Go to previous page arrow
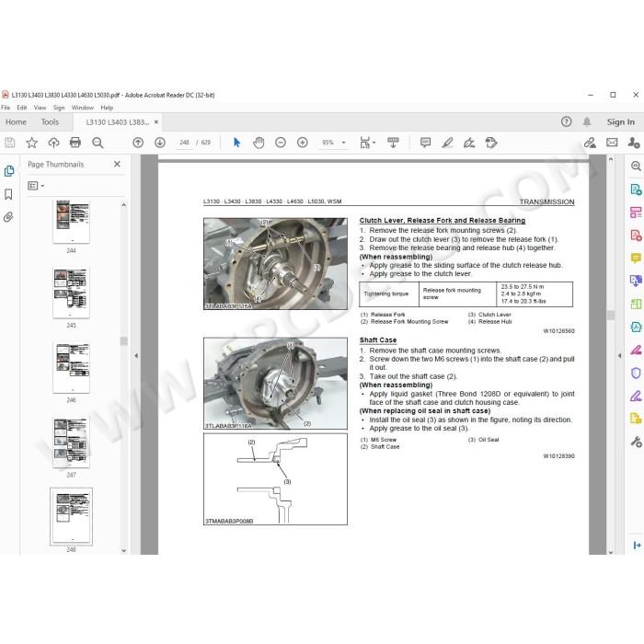644x644 pixels. (138, 143)
